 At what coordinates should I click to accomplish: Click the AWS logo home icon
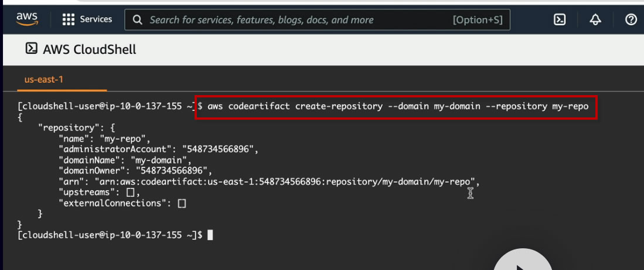pyautogui.click(x=27, y=19)
